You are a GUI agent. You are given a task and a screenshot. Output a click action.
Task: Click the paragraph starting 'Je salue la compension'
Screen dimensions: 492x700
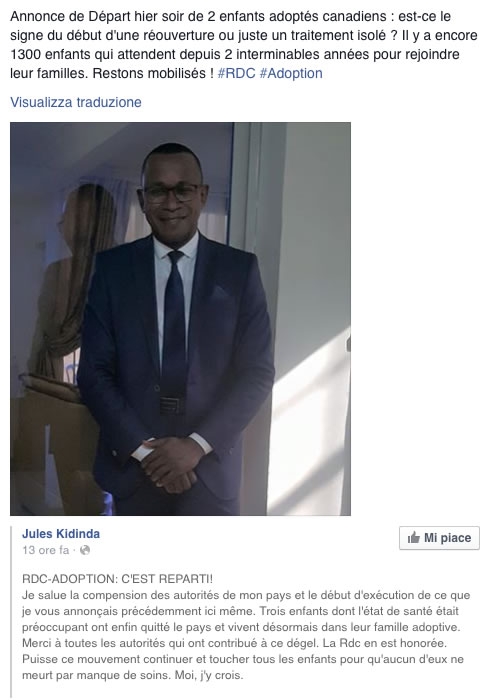point(246,635)
